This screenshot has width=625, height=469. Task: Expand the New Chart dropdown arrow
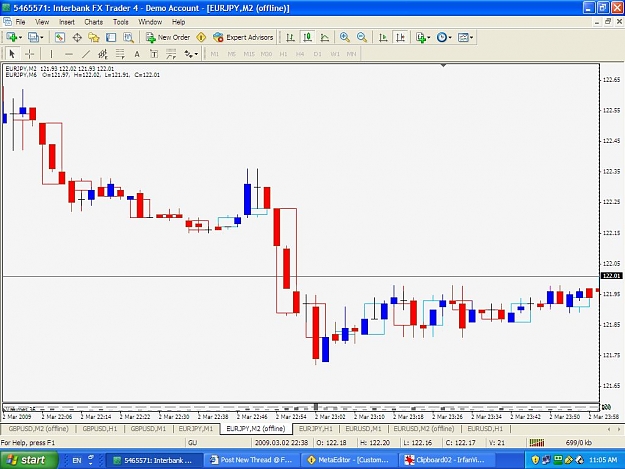tap(20, 37)
